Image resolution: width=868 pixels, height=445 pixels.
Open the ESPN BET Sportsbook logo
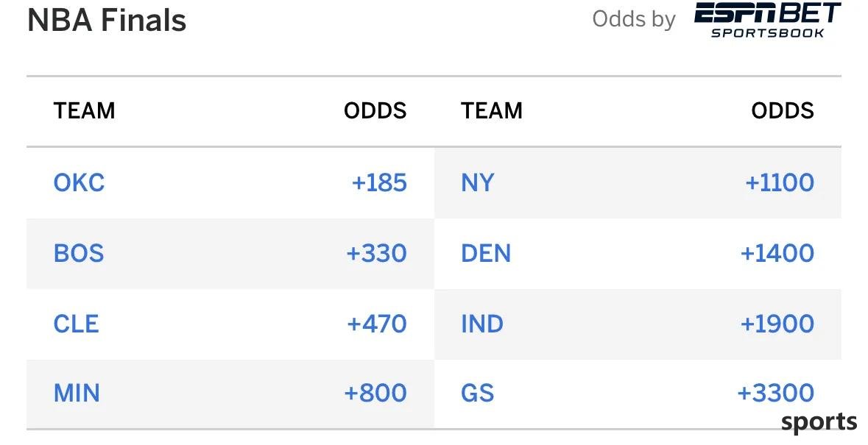(768, 21)
